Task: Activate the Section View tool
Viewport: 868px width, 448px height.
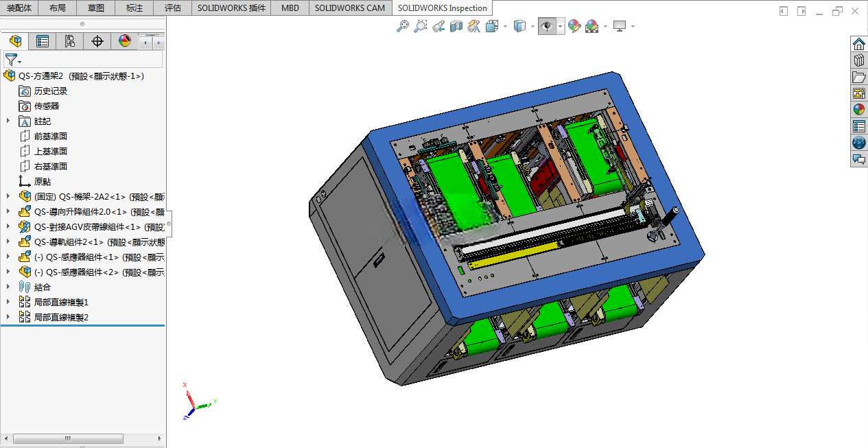Action: 456,26
